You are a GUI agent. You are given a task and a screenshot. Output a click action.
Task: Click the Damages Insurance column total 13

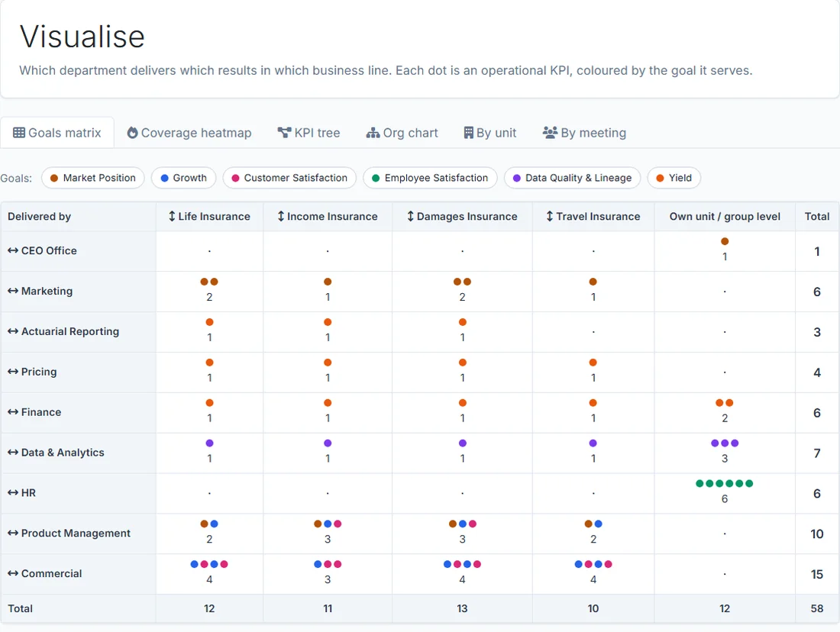[x=462, y=608]
